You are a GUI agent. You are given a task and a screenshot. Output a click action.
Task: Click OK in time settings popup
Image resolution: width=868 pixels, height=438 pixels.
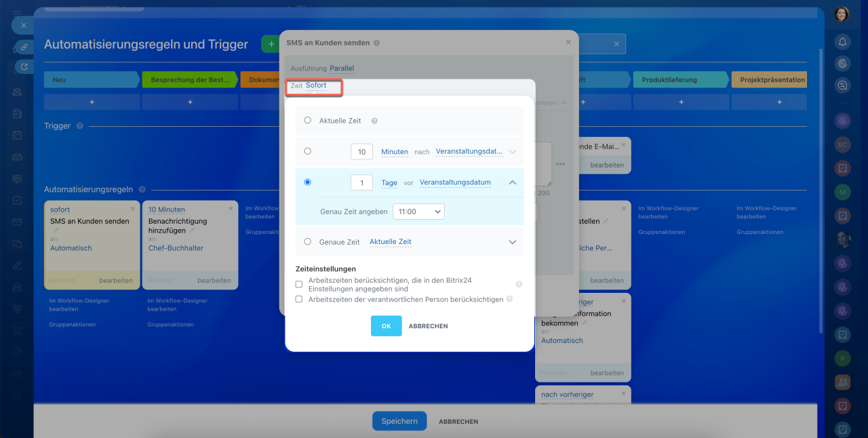click(387, 326)
